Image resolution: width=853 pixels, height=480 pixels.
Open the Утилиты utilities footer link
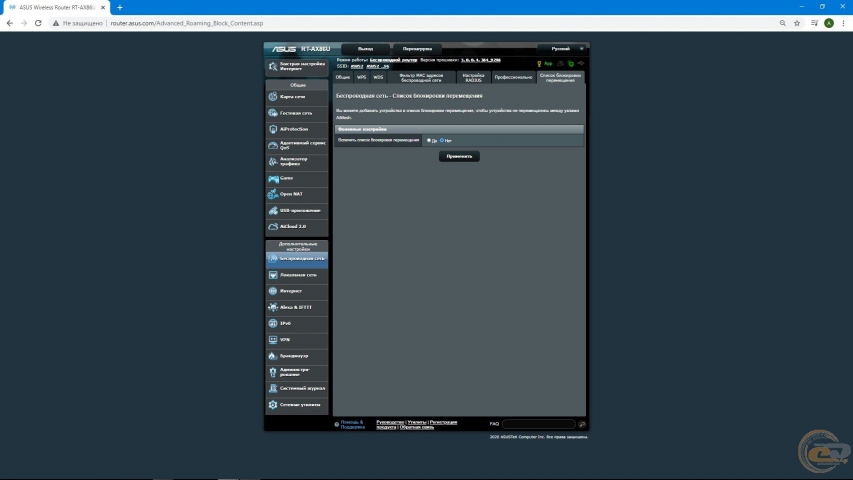(x=417, y=422)
